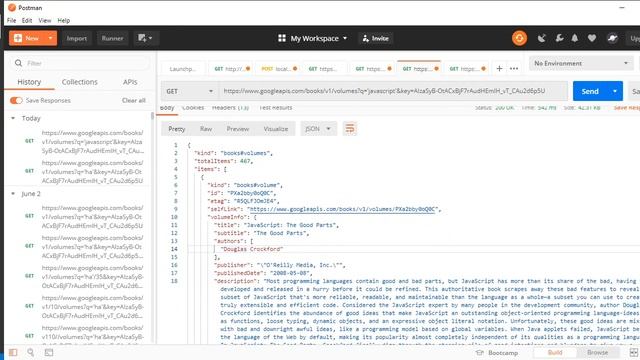Switch to the Collections tab
This screenshot has width=640, height=360.
coord(80,82)
